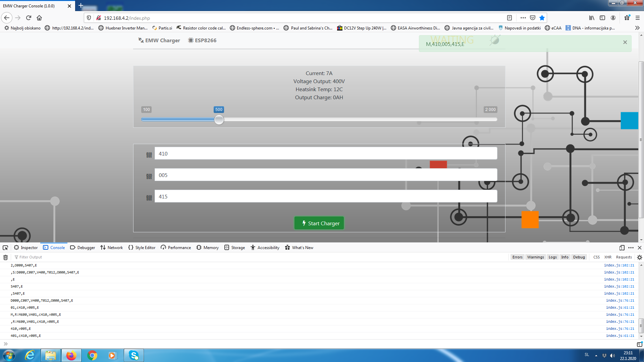Toggle the Errors filter in console
Viewport: 644px width, 362px height.
(517, 257)
